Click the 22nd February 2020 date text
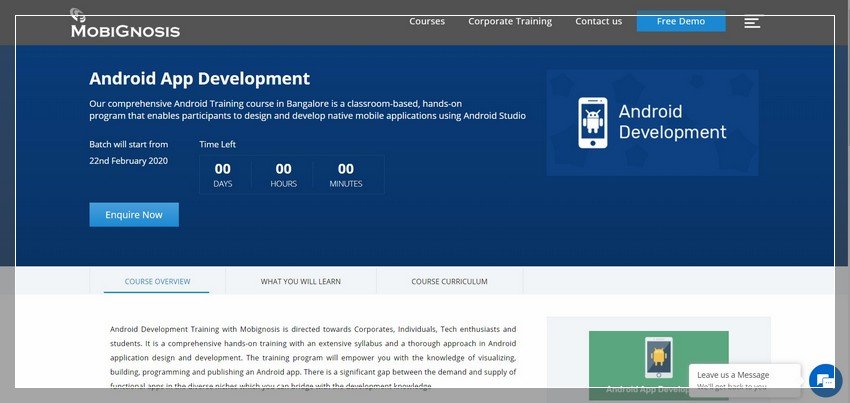The image size is (850, 403). tap(128, 161)
